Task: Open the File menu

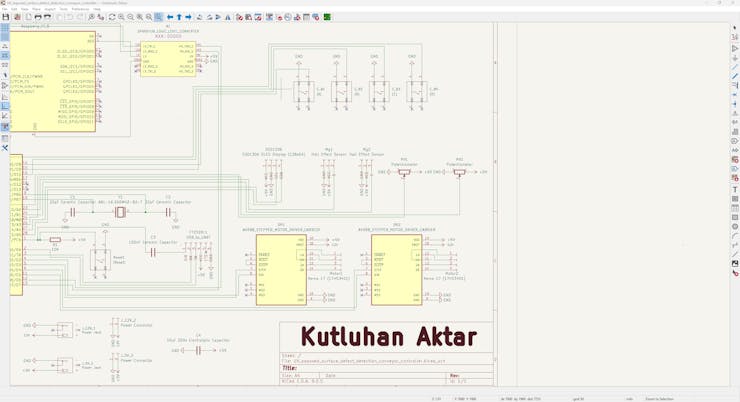Action: click(4, 9)
